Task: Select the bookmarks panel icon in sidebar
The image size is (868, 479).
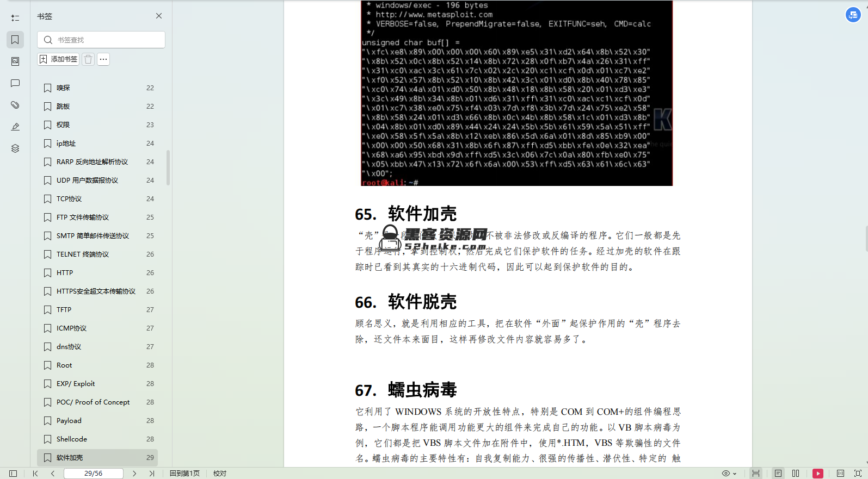Action: (x=15, y=40)
